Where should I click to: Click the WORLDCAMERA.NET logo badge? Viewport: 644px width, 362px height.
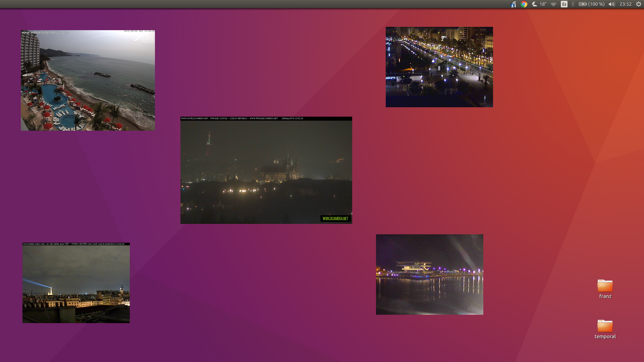(335, 219)
